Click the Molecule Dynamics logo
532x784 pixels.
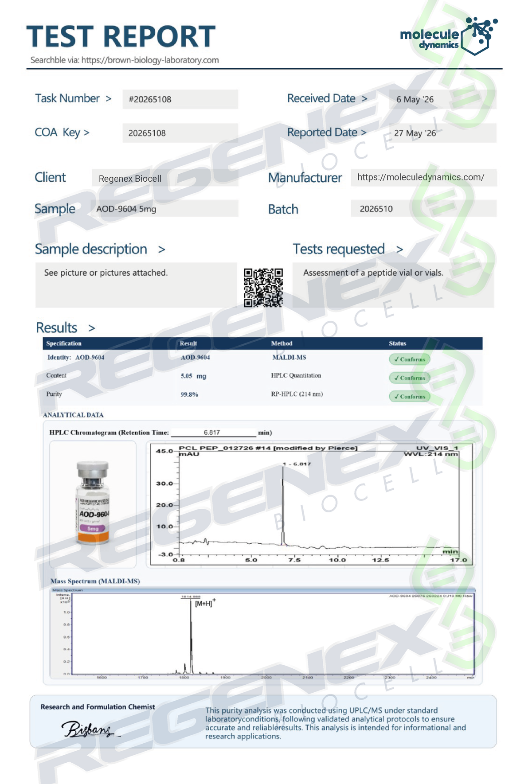pyautogui.click(x=449, y=36)
